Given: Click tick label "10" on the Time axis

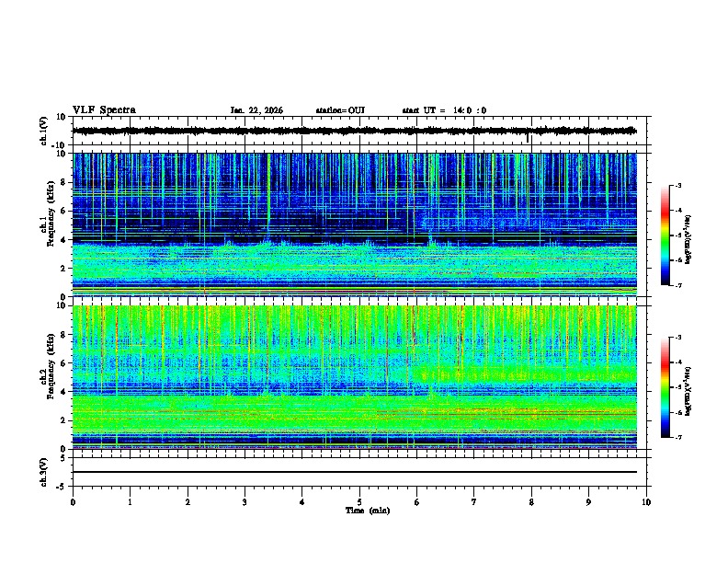Looking at the screenshot, I should pos(646,502).
